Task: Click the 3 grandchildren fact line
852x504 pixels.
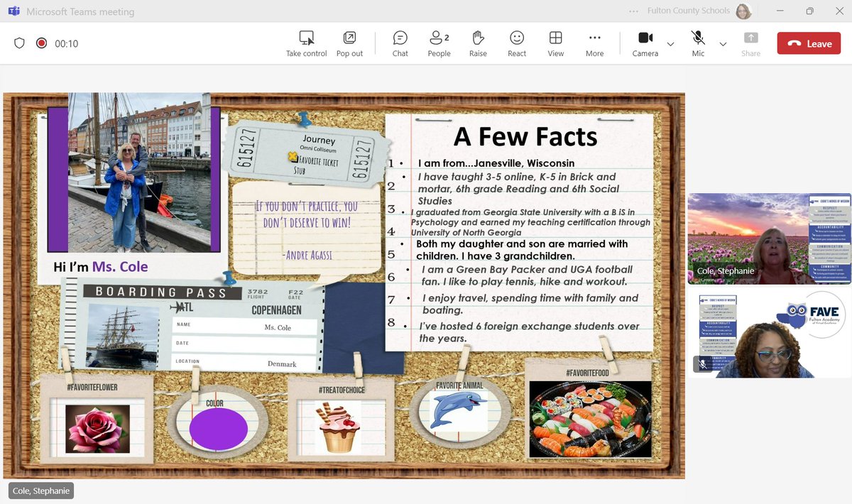Action: pos(522,249)
